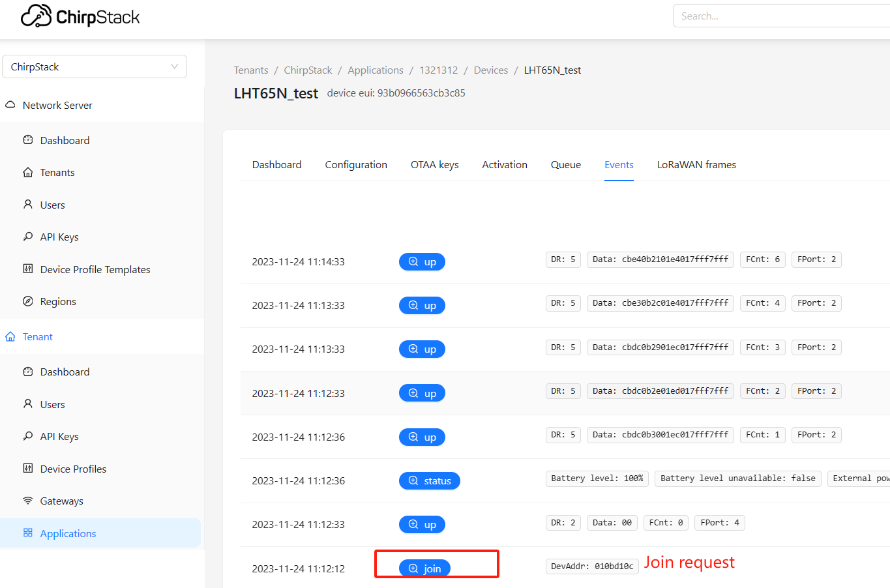
Task: Focus the top Search field
Action: pos(782,16)
